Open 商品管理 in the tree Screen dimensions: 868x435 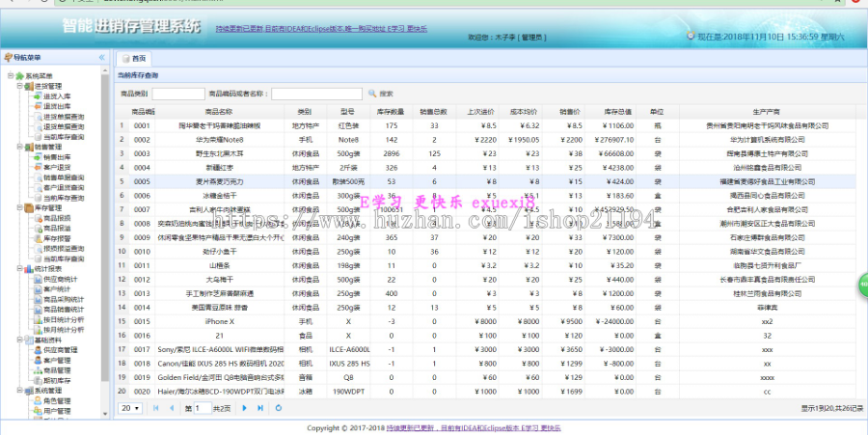57,370
